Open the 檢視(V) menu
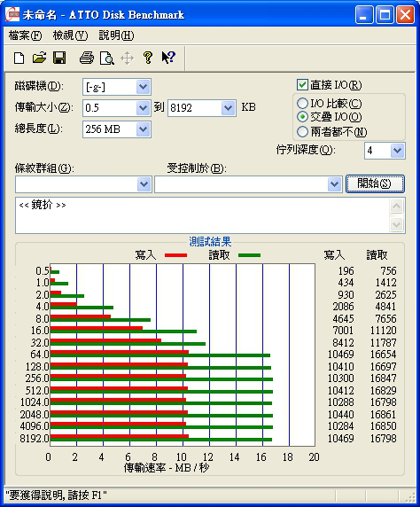Screen dimensions: 420x507 (71, 35)
